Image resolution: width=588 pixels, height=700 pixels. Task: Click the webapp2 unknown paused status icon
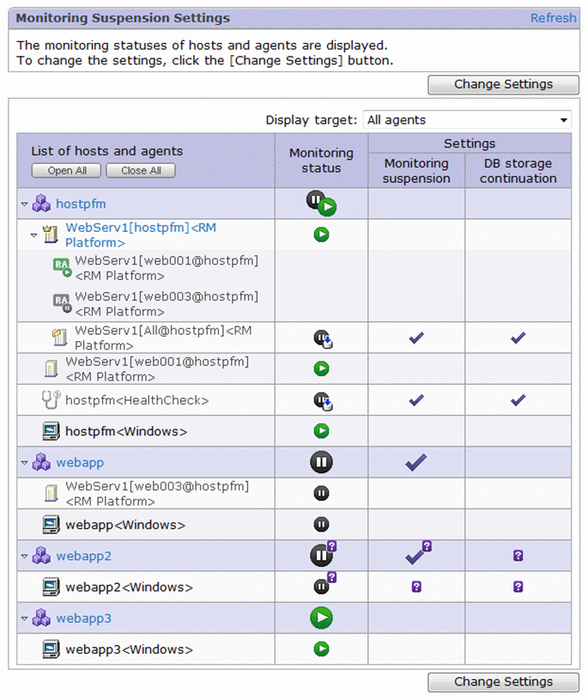pos(322,555)
